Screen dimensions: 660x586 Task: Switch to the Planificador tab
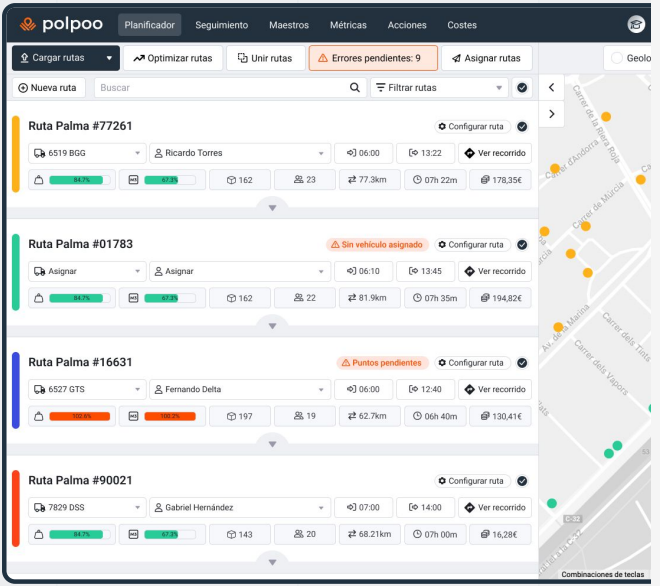(149, 25)
